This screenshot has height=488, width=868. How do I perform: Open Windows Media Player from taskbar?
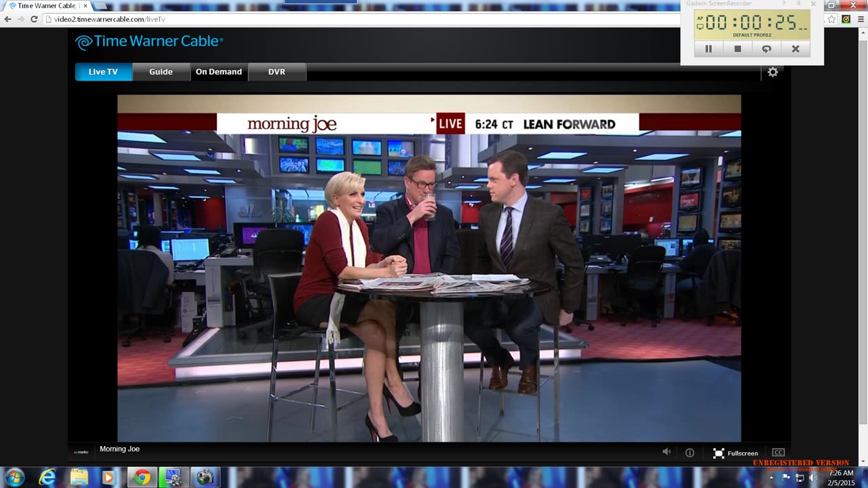point(108,477)
